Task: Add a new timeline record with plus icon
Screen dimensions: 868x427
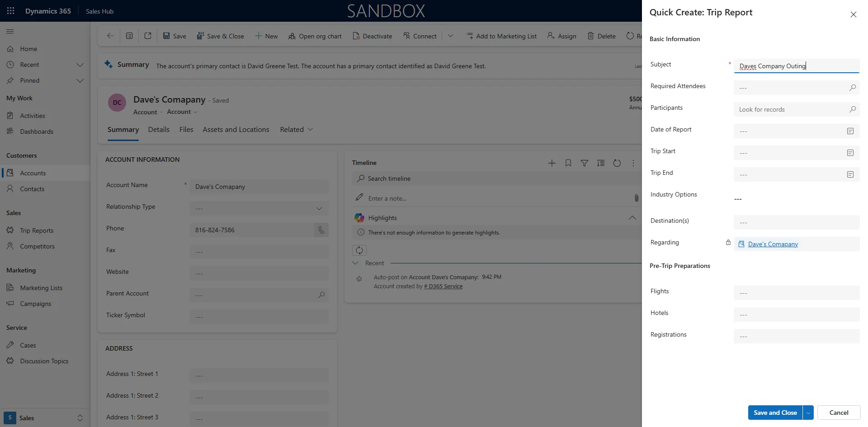Action: point(552,163)
